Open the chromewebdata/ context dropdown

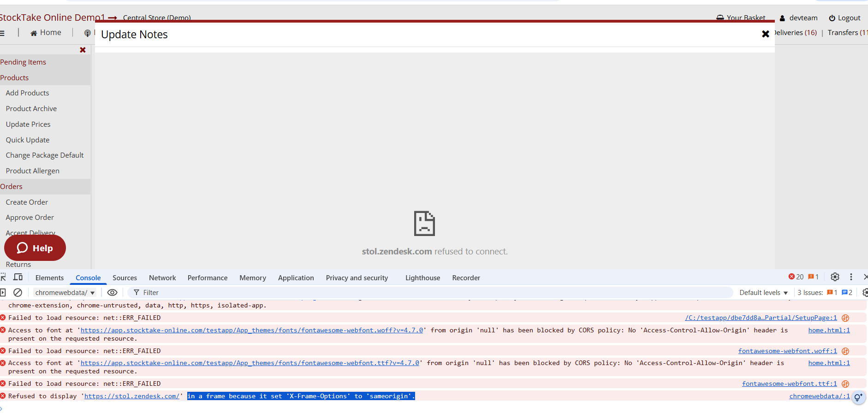(65, 292)
